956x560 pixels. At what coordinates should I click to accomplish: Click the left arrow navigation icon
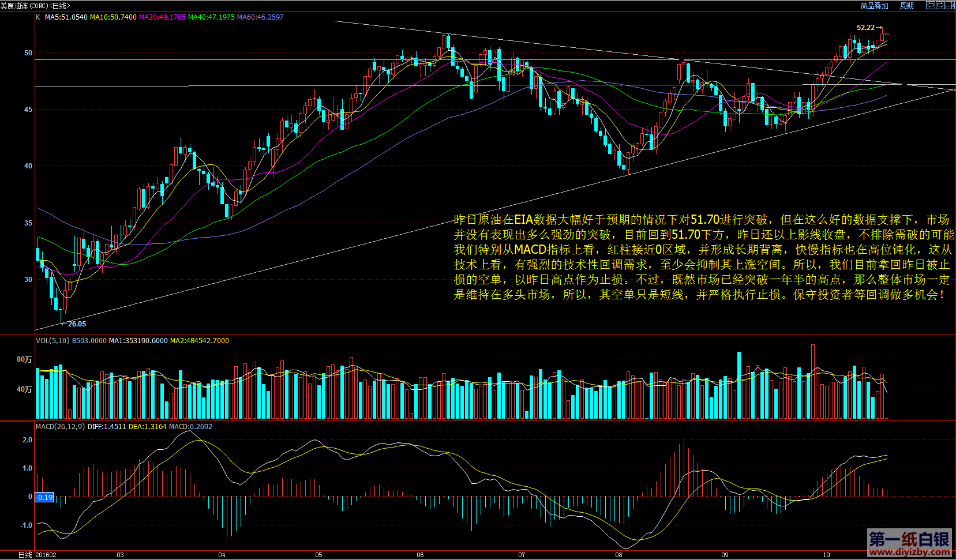point(931,5)
